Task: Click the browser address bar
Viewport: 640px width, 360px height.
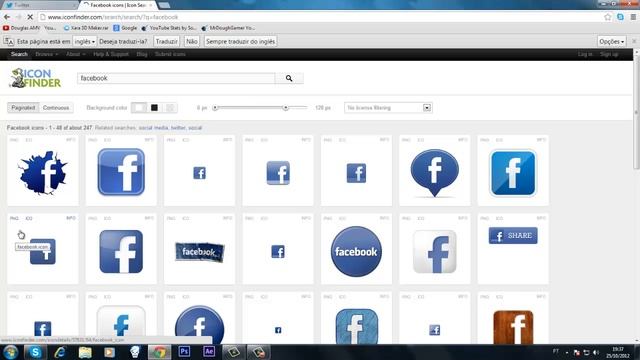Action: coord(320,17)
